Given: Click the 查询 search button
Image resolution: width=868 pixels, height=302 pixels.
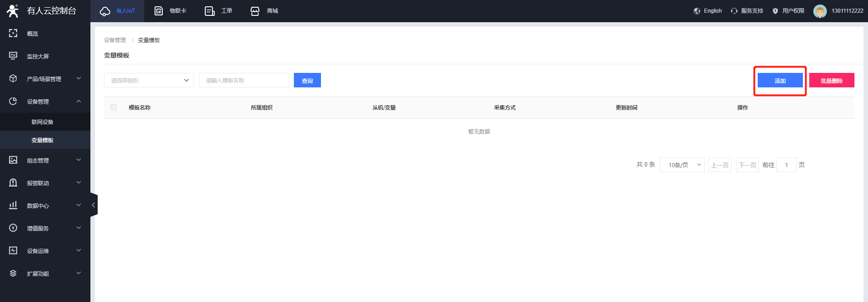Looking at the screenshot, I should 307,80.
